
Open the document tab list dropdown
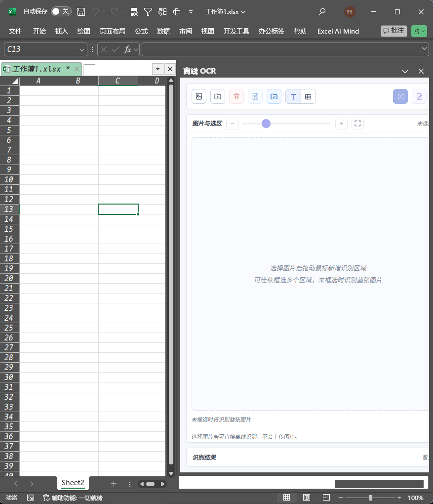click(x=157, y=69)
